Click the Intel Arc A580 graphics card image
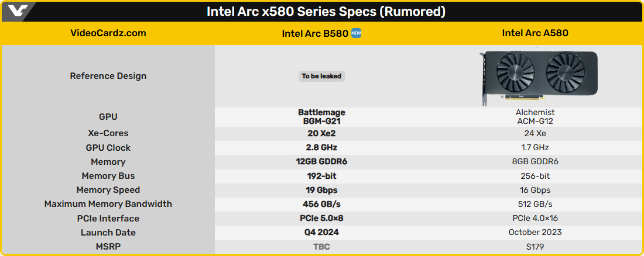Screen dimensions: 644x256 coord(539,75)
